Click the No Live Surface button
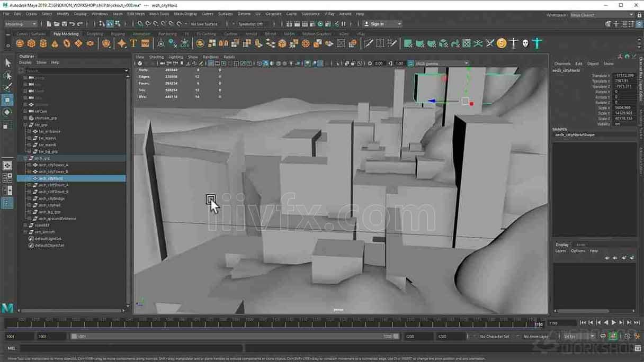Viewport: 644px width, 362px height. pos(204,24)
